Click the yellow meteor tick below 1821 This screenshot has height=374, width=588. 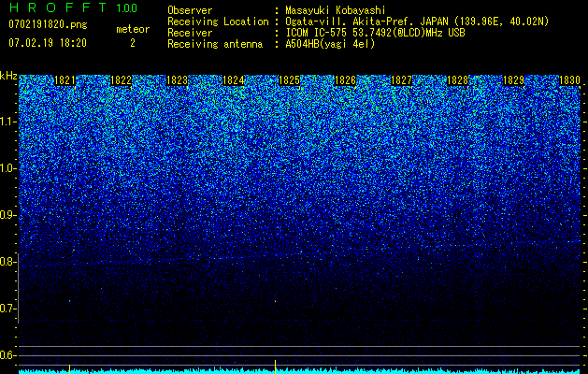click(69, 368)
